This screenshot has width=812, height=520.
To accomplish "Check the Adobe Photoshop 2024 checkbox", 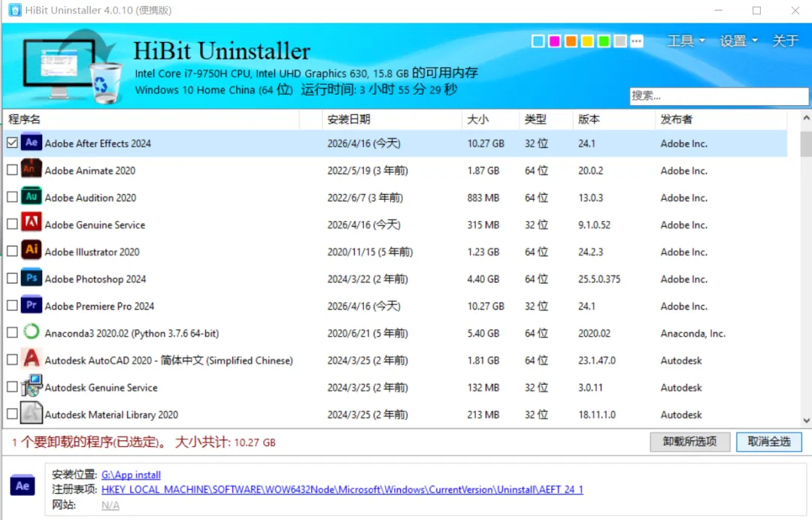I will click(x=13, y=278).
